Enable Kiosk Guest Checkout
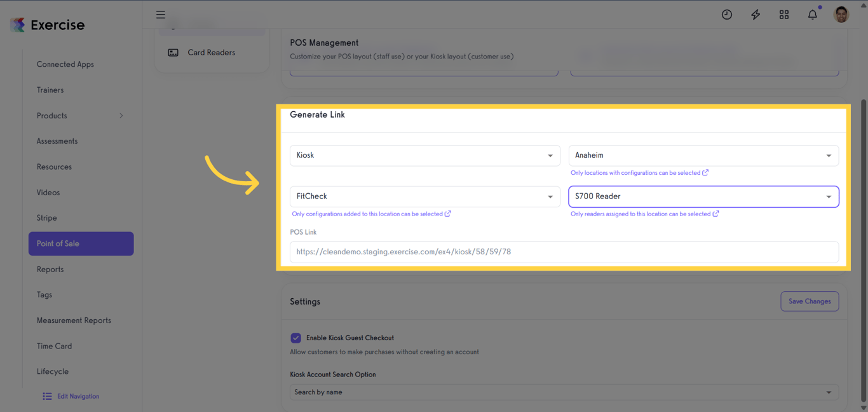The width and height of the screenshot is (868, 412). point(295,338)
